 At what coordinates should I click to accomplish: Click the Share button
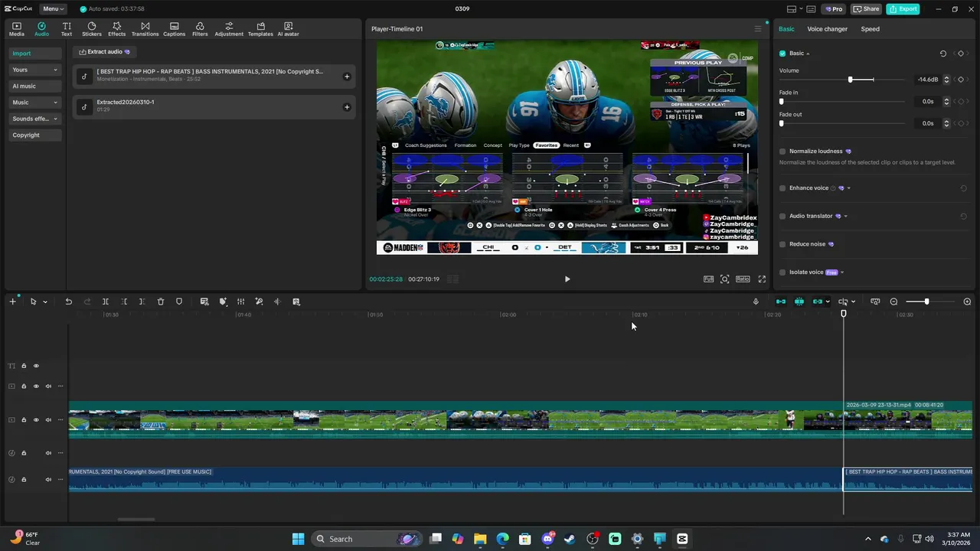[x=866, y=9]
